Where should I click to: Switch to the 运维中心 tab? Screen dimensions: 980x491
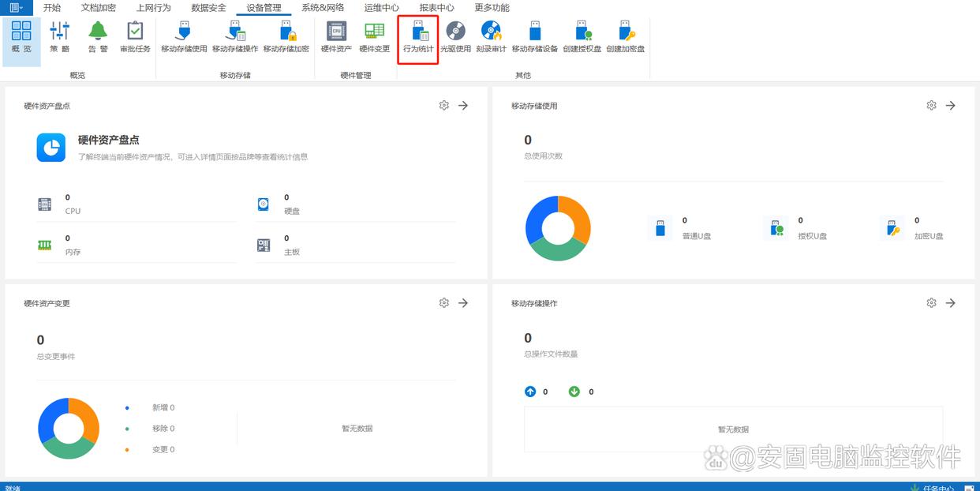point(382,8)
